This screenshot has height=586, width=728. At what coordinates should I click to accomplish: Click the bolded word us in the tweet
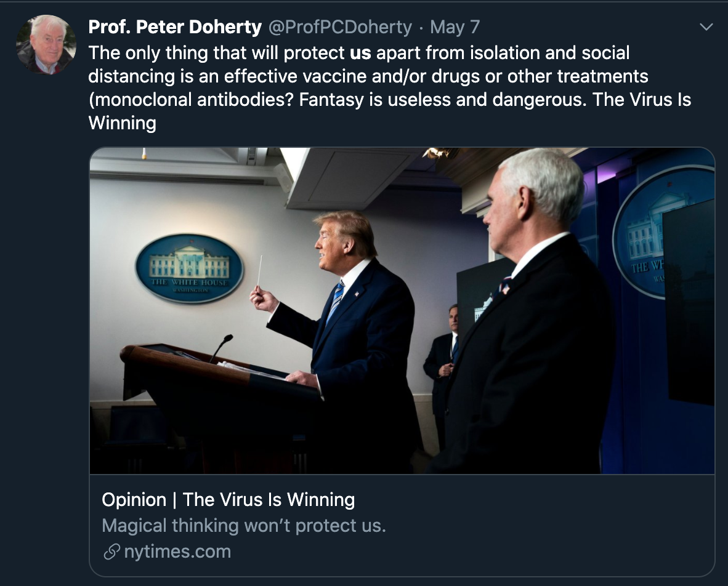(360, 53)
